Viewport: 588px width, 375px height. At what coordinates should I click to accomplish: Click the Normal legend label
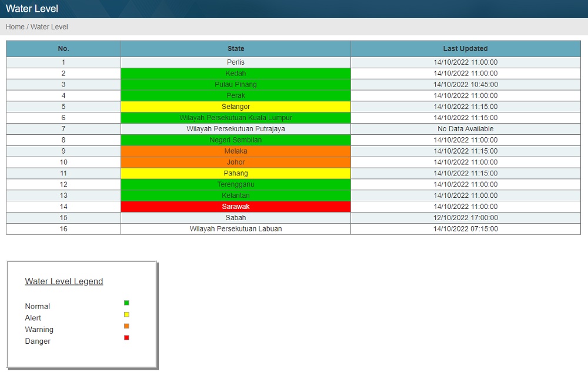(x=37, y=306)
